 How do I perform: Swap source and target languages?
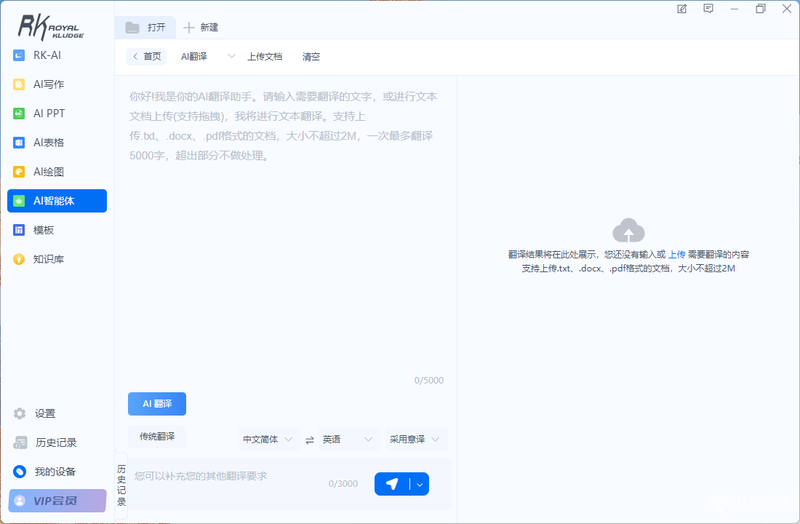point(310,440)
